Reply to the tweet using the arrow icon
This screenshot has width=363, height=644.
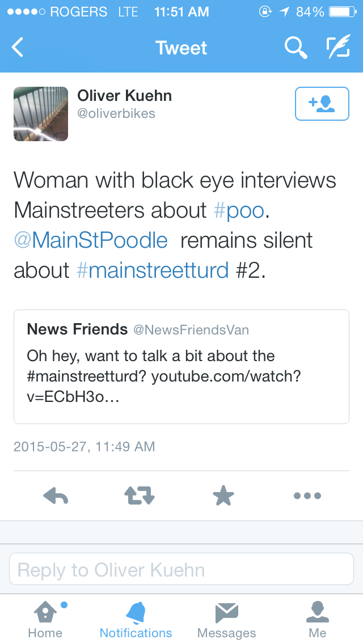(x=56, y=496)
